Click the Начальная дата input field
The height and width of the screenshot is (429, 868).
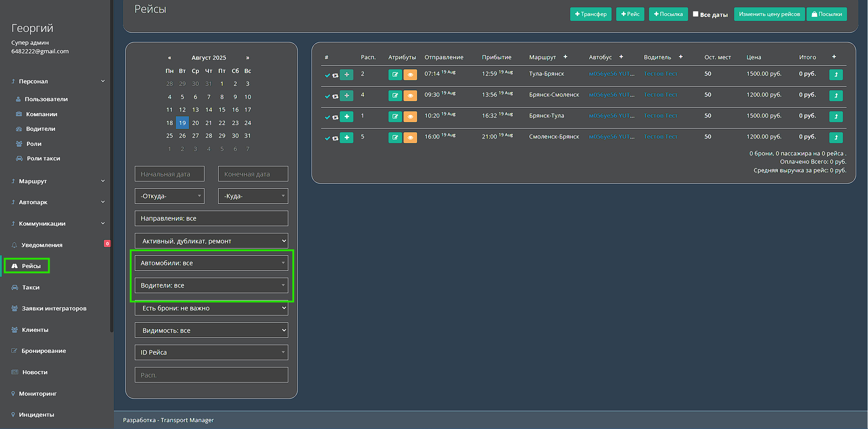coord(169,174)
